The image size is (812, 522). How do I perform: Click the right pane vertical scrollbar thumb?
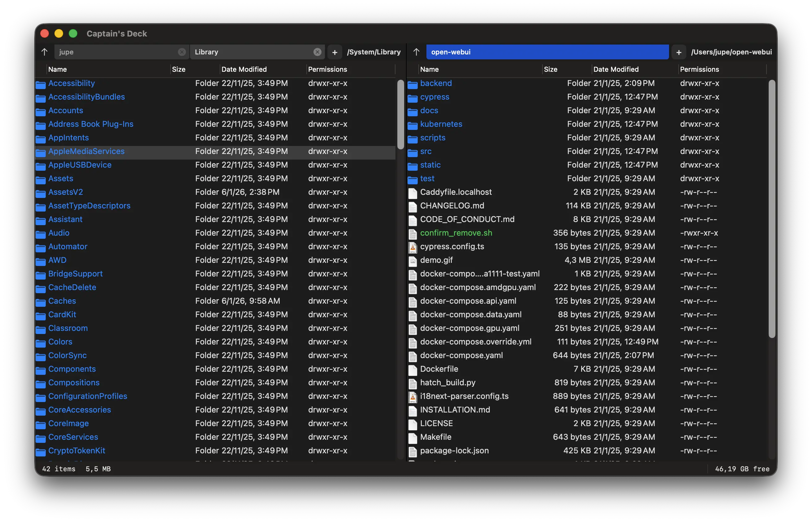point(772,208)
